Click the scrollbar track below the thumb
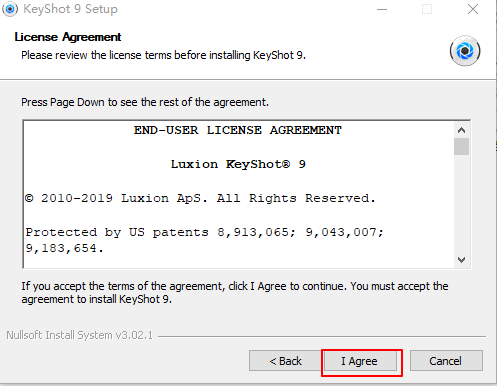 (x=461, y=203)
